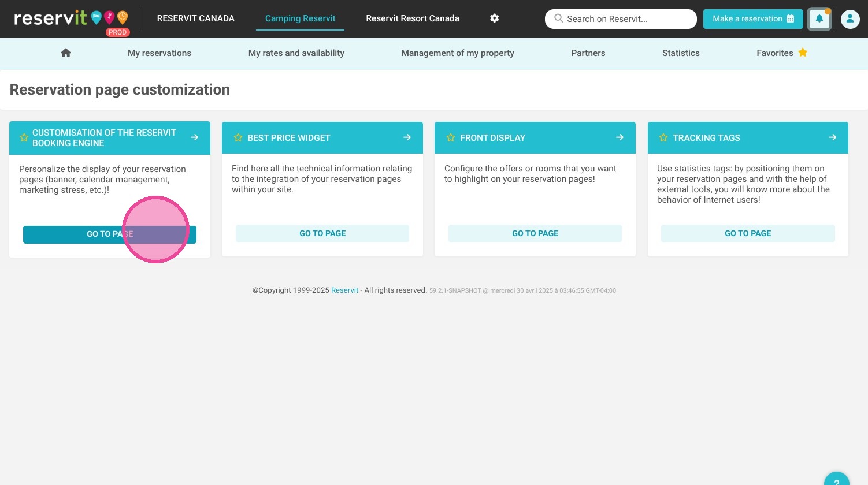Open the Reservit copyright link
This screenshot has width=868, height=485.
(x=344, y=290)
